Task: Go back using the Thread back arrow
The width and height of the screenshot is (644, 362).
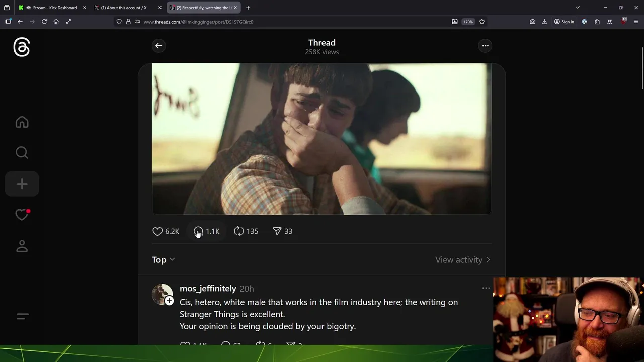Action: pos(158,46)
